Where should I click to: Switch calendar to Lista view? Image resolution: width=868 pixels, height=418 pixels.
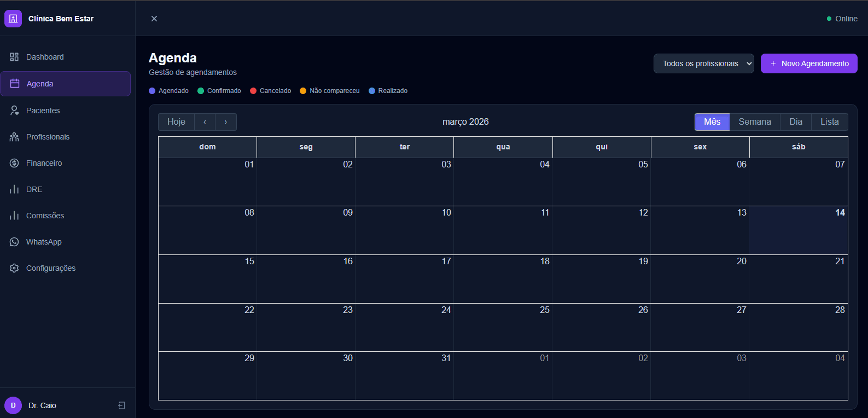(x=829, y=122)
